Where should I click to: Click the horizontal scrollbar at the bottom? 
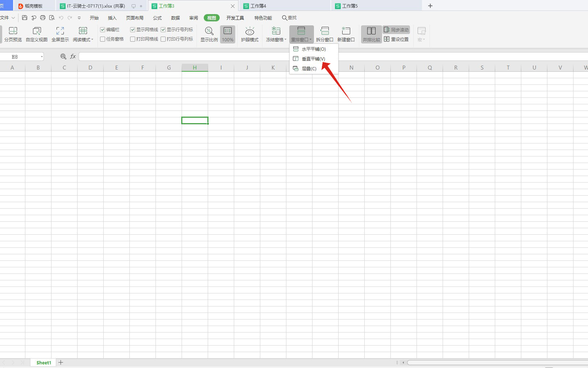(497, 362)
